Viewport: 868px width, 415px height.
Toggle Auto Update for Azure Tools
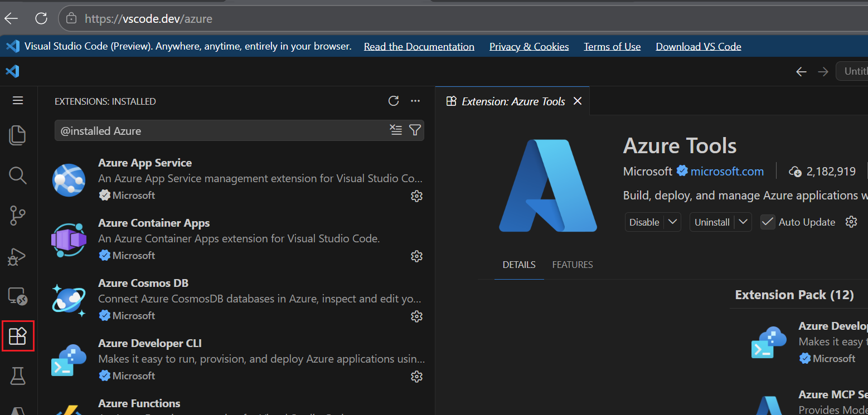click(x=768, y=221)
